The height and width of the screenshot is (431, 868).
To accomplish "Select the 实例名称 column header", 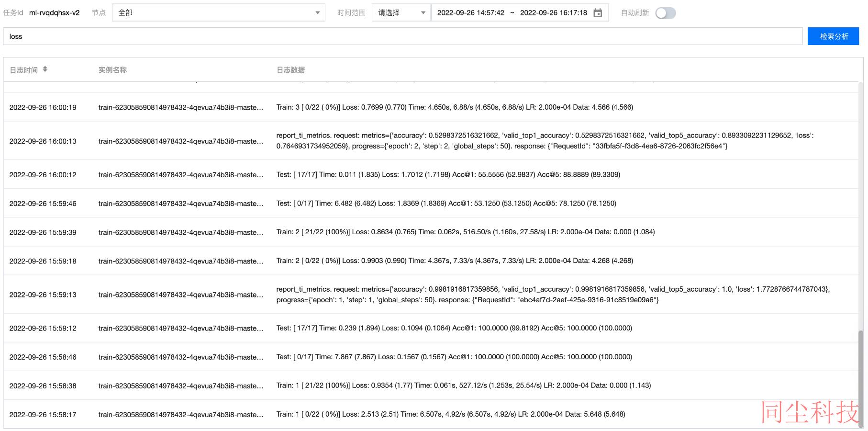I will 112,70.
